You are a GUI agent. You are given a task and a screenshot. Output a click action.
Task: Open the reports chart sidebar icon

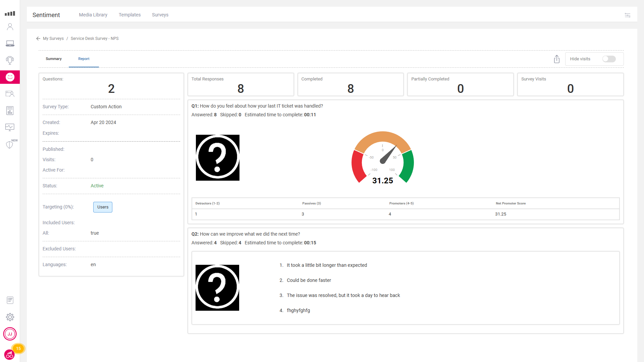10,111
